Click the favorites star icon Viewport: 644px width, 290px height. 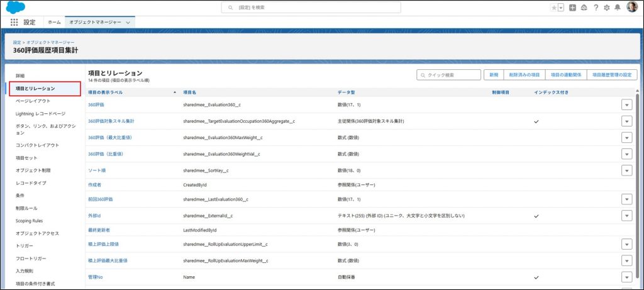[x=553, y=8]
